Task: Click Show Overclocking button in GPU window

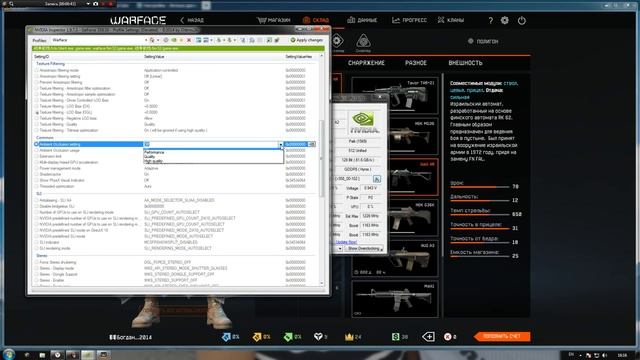Action: [364, 248]
